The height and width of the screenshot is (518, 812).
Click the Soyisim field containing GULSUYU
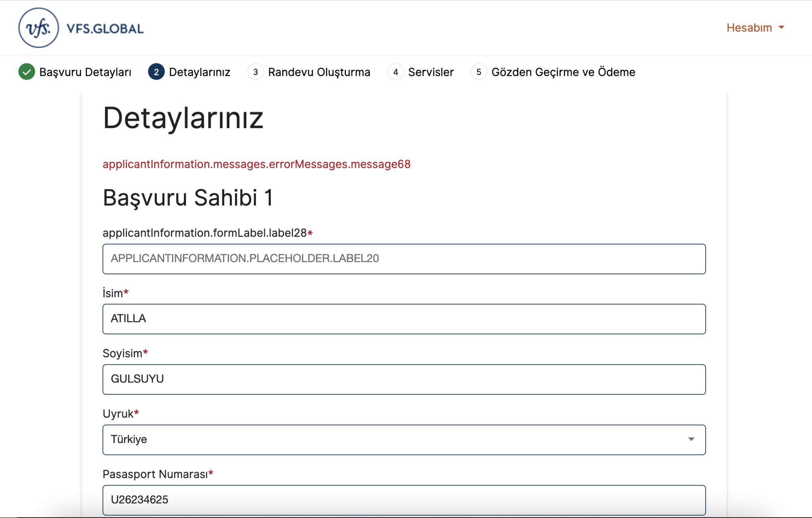[x=404, y=379]
